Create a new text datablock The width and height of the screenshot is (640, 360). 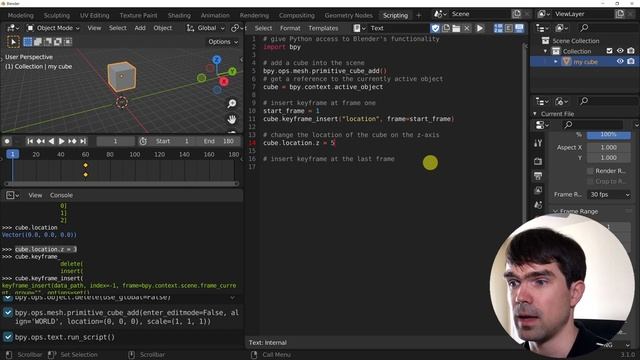[x=446, y=28]
